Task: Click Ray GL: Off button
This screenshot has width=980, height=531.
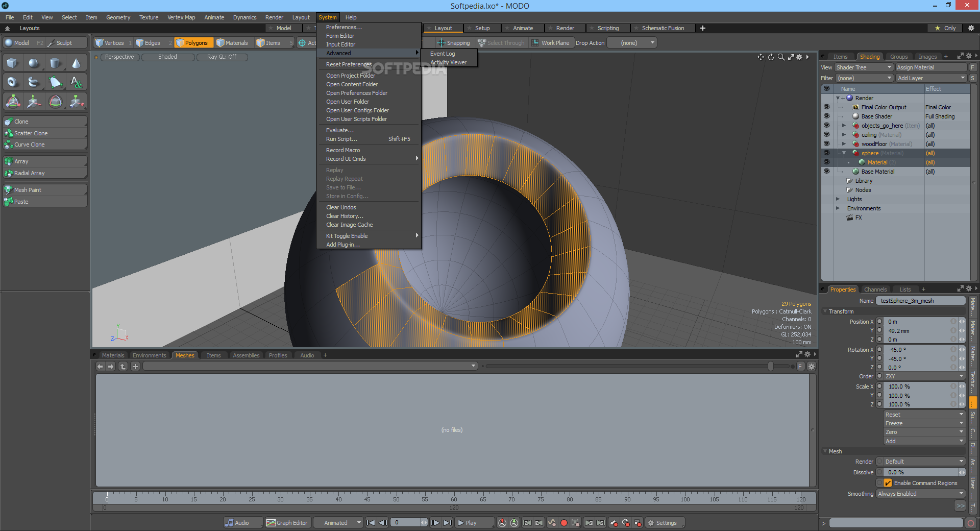Action: point(222,57)
